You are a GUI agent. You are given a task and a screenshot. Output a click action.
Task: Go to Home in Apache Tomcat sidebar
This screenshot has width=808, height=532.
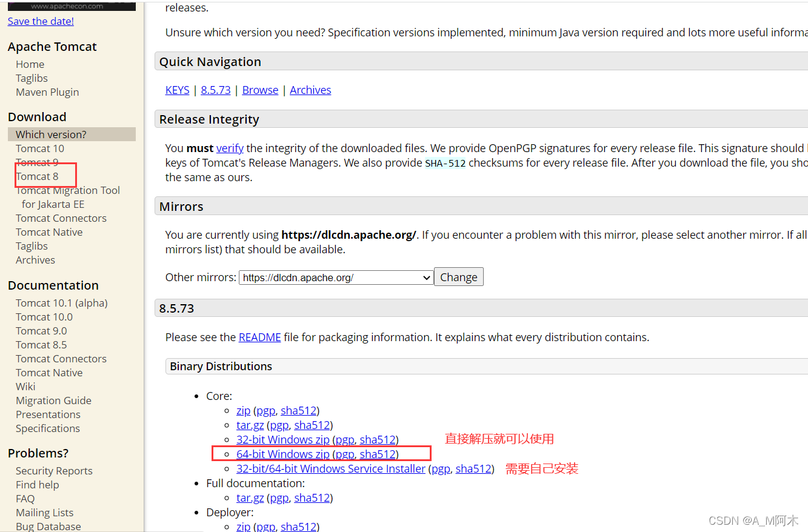tap(30, 64)
